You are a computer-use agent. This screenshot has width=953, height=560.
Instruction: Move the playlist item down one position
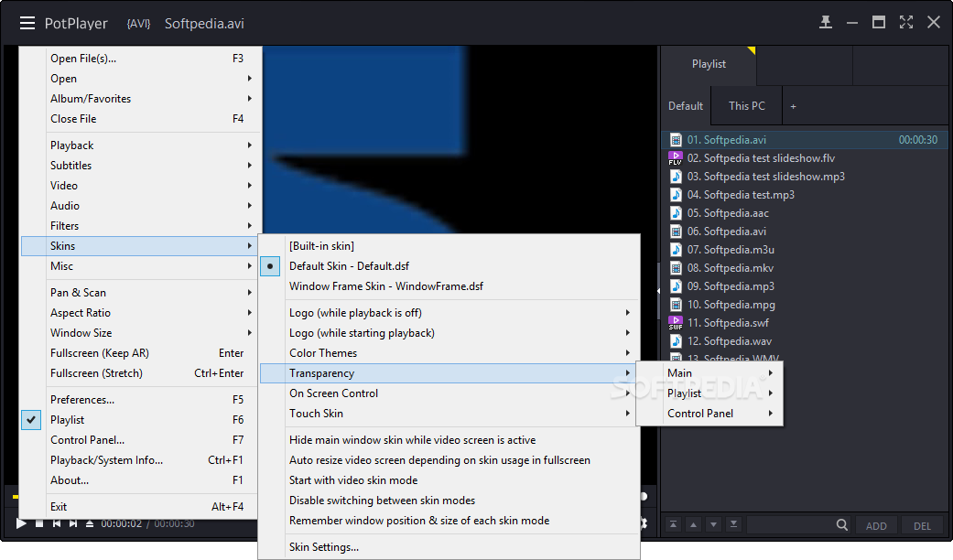point(713,525)
